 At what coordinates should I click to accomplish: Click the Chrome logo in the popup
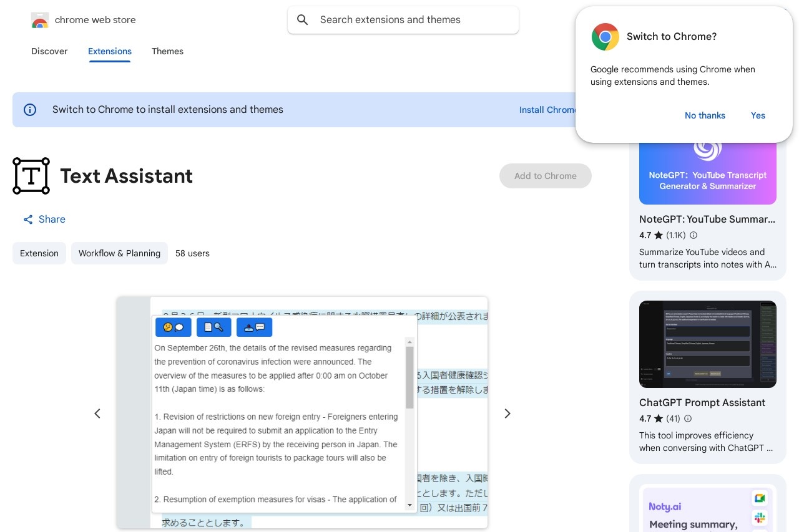point(605,37)
